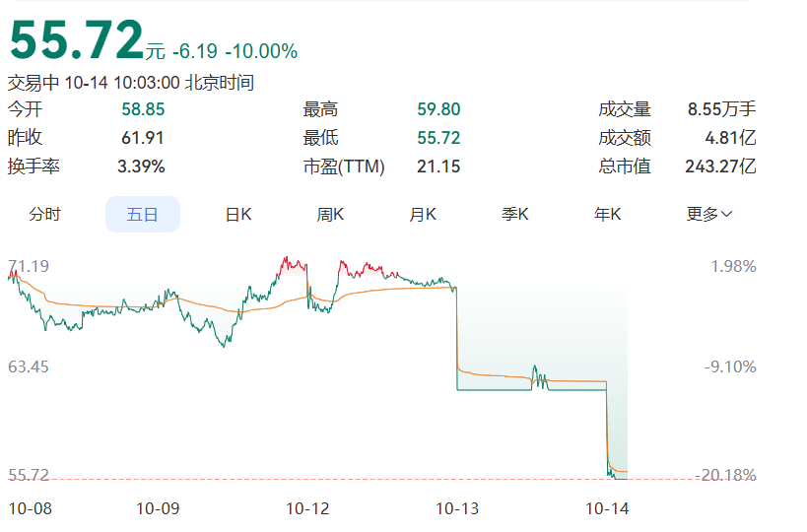
Task: Click the chevron arrow beside 更多
Action: tap(727, 214)
